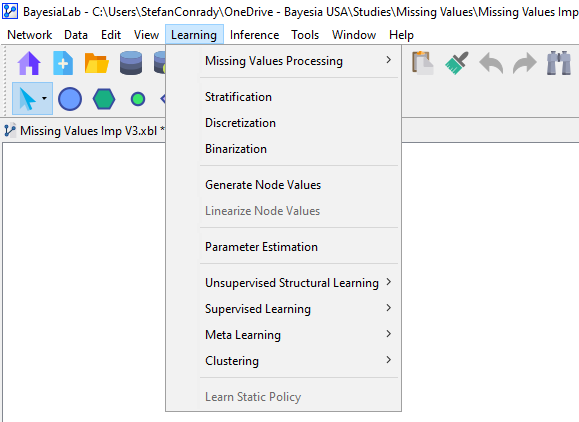The width and height of the screenshot is (579, 422).
Task: Open a file via the folder icon
Action: pyautogui.click(x=97, y=64)
